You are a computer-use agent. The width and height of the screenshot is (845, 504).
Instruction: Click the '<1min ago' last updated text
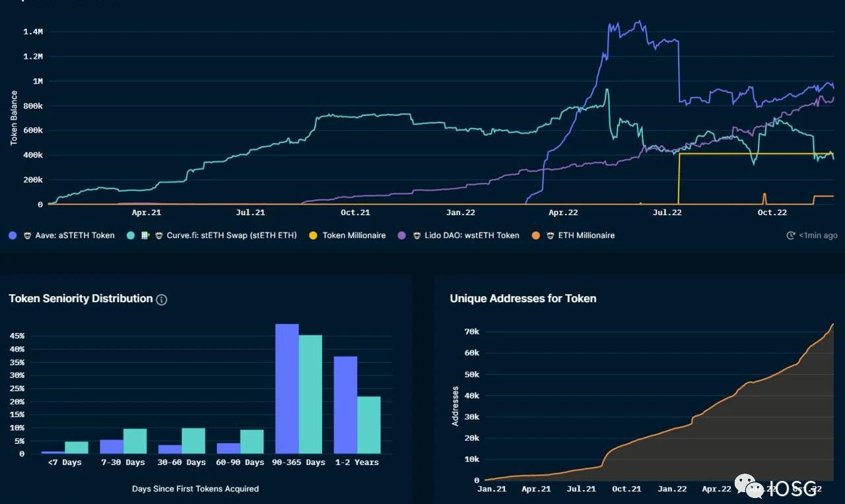pyautogui.click(x=818, y=236)
